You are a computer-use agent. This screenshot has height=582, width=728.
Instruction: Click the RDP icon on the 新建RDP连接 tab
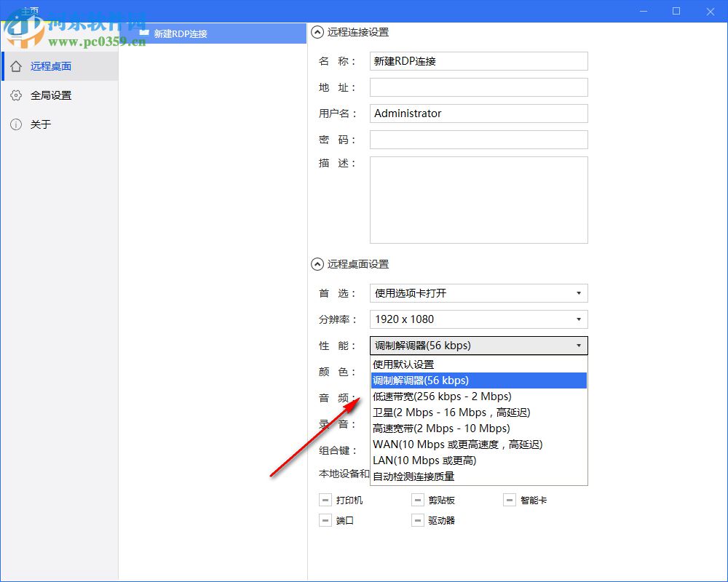pyautogui.click(x=144, y=33)
